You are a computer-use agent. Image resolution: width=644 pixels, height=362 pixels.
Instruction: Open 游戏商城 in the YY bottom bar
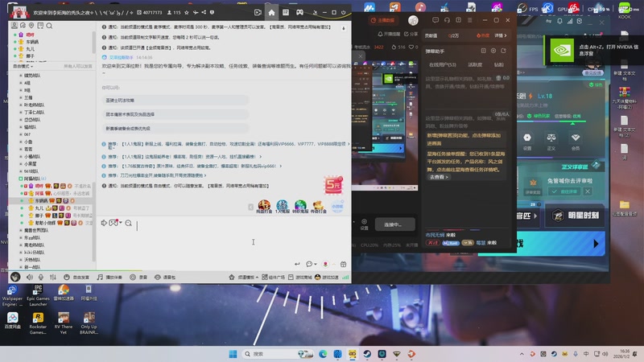300,277
